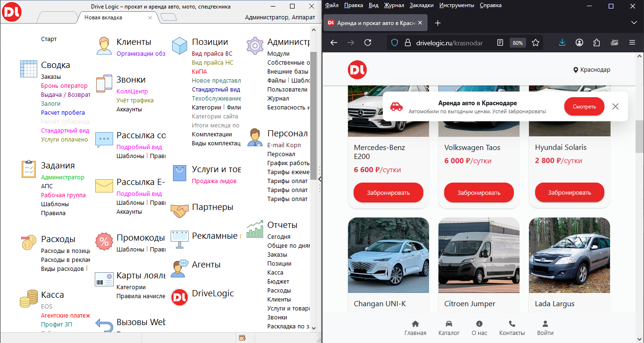Open the Расходы coins icon
Image resolution: width=644 pixels, height=343 pixels.
pos(29,243)
